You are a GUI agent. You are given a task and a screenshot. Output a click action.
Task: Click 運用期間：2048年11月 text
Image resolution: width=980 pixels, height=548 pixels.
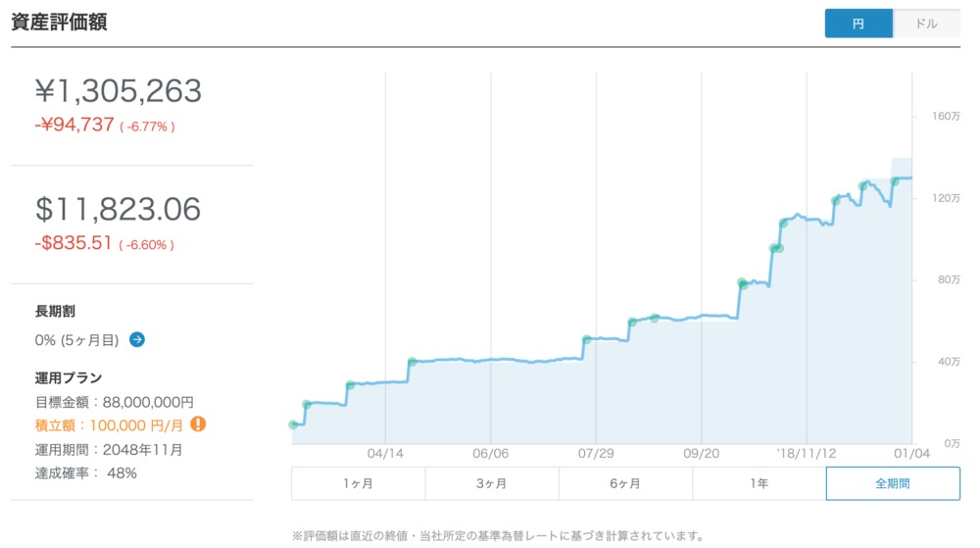[109, 450]
